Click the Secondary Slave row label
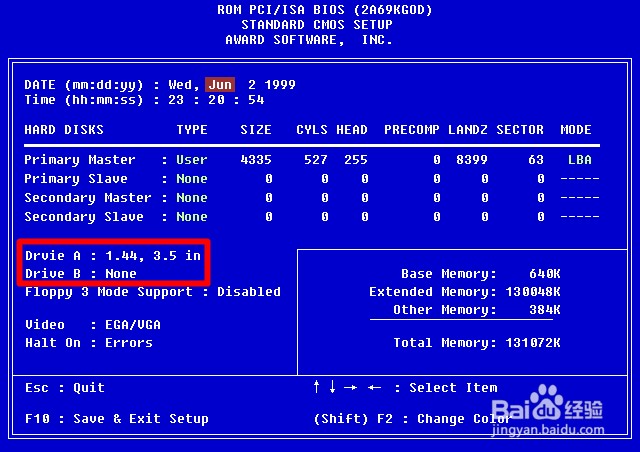The image size is (640, 452). click(84, 216)
